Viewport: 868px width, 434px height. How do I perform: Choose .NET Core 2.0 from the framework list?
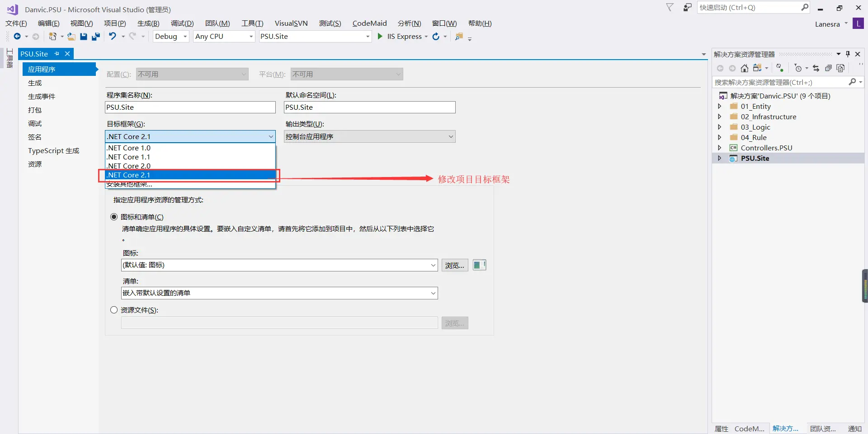point(190,166)
